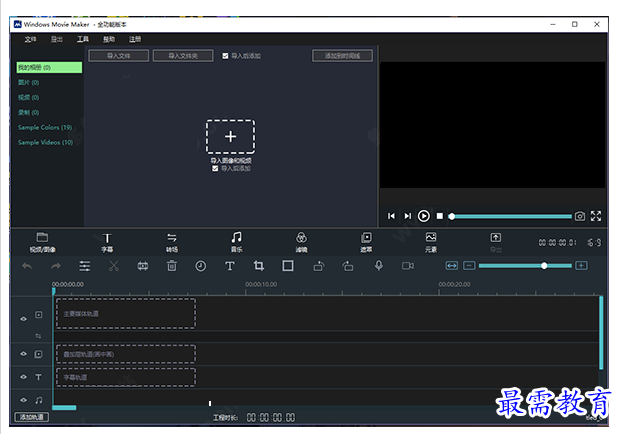This screenshot has height=434, width=620.
Task: Open the Subtitle (T) tab
Action: tap(107, 242)
